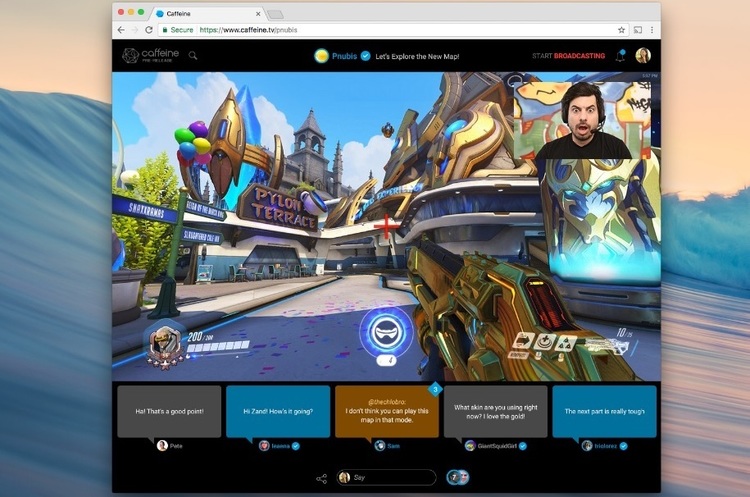750x497 pixels.
Task: Open the search magnifier icon
Action: pos(193,55)
